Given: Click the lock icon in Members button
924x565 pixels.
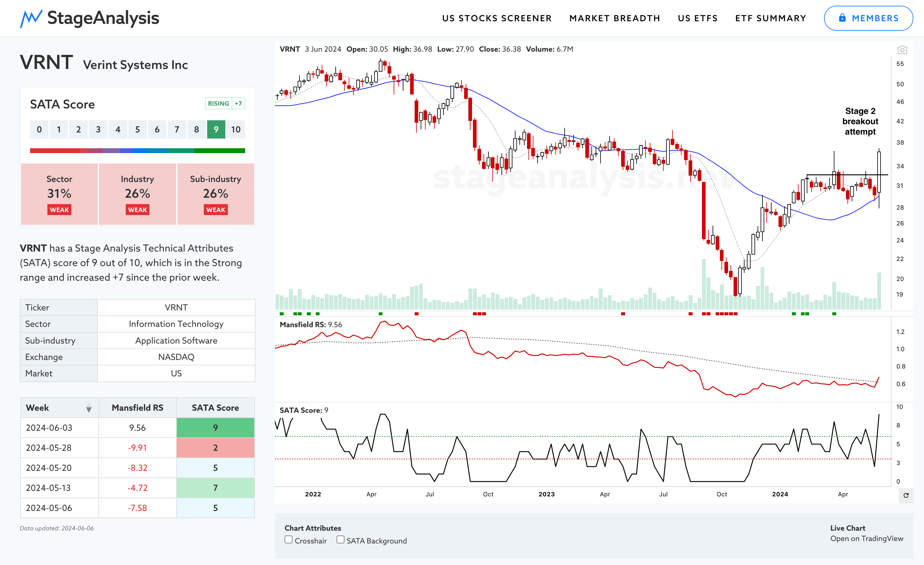Looking at the screenshot, I should (842, 18).
